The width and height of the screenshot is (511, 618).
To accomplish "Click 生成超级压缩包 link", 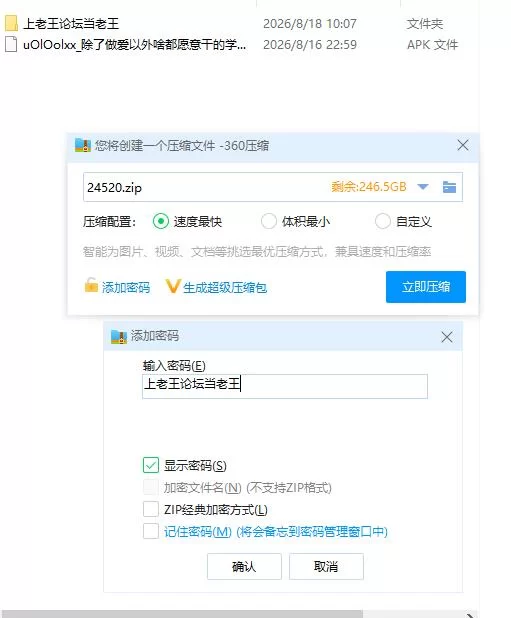I will [x=225, y=287].
